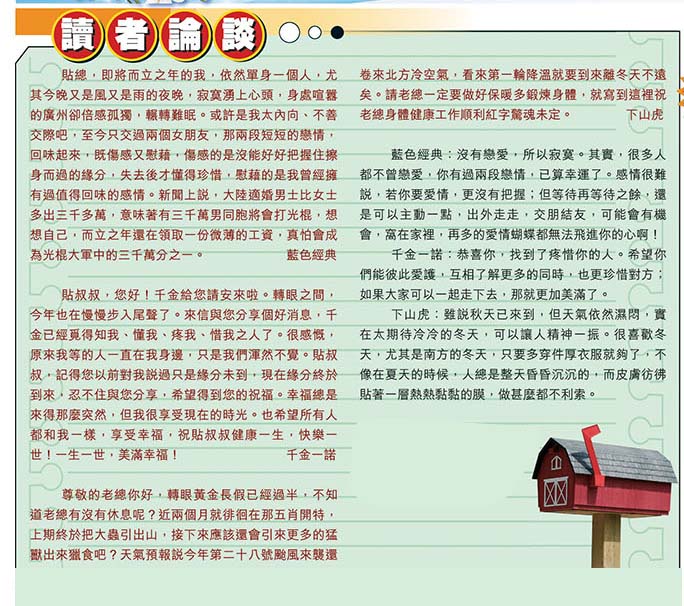Click the signature 下山虎 ending the third letter

click(x=645, y=115)
